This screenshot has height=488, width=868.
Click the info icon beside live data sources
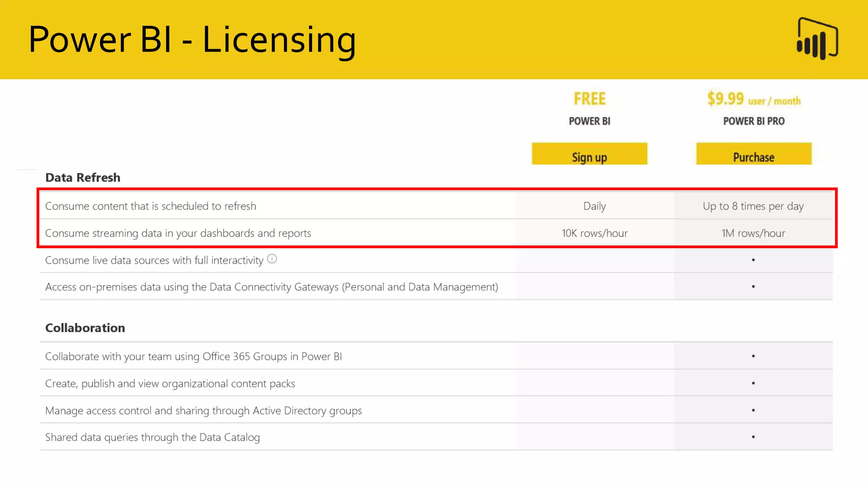272,259
